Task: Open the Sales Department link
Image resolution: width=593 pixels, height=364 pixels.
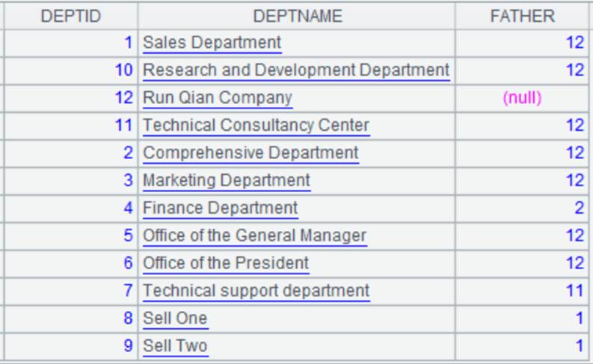Action: coord(212,43)
